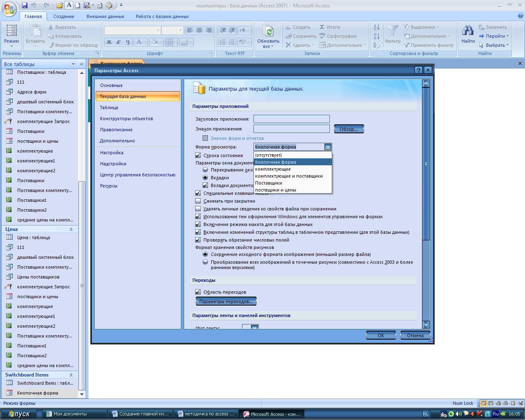
Task: Click Заголовок приложения text field
Action: pos(291,119)
